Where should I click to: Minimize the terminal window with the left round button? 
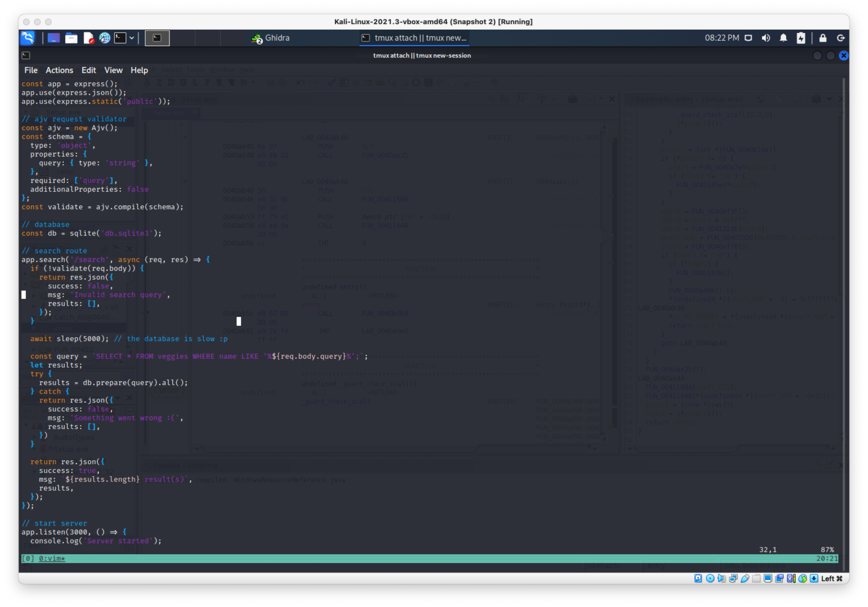point(817,55)
